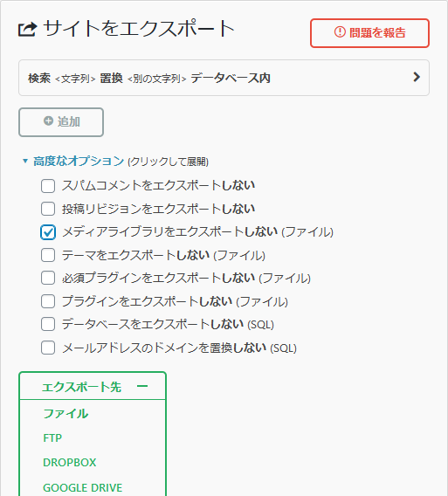Image resolution: width=448 pixels, height=496 pixels.
Task: Expand search-replace row with chevron arrow
Action: click(417, 77)
